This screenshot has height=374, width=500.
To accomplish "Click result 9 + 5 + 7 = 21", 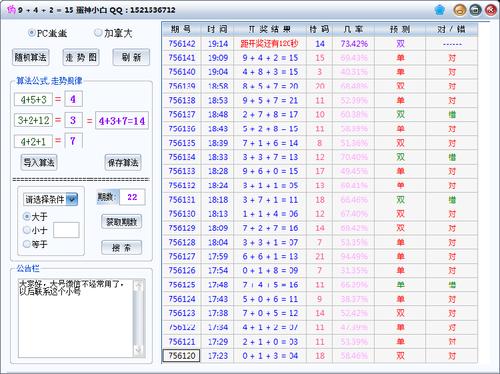I will [270, 100].
